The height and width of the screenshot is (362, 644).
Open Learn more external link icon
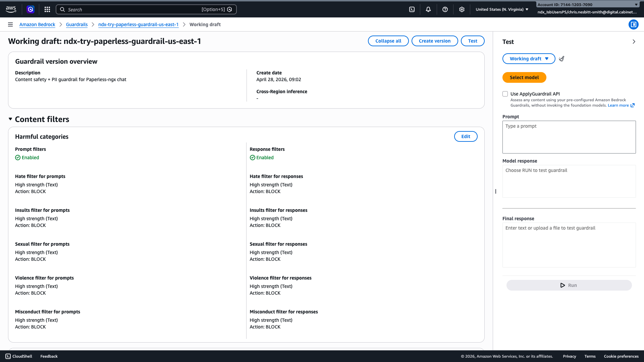click(x=633, y=105)
